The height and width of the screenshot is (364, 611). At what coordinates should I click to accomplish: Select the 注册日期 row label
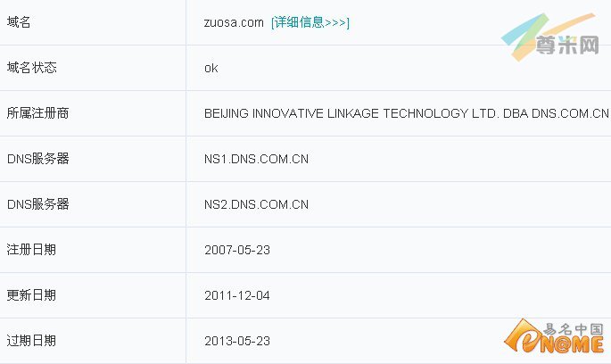(x=31, y=250)
